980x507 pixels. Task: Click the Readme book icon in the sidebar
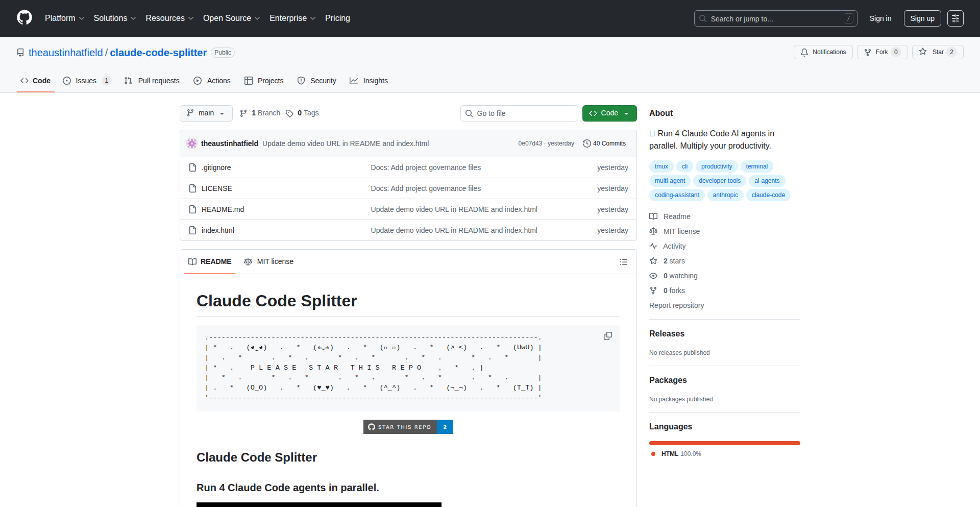(x=653, y=216)
